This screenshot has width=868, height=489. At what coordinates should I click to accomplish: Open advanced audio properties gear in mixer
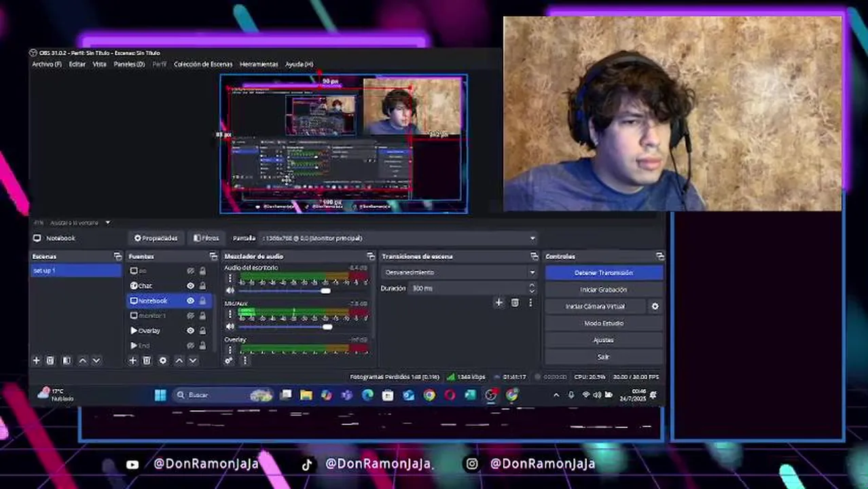point(229,361)
